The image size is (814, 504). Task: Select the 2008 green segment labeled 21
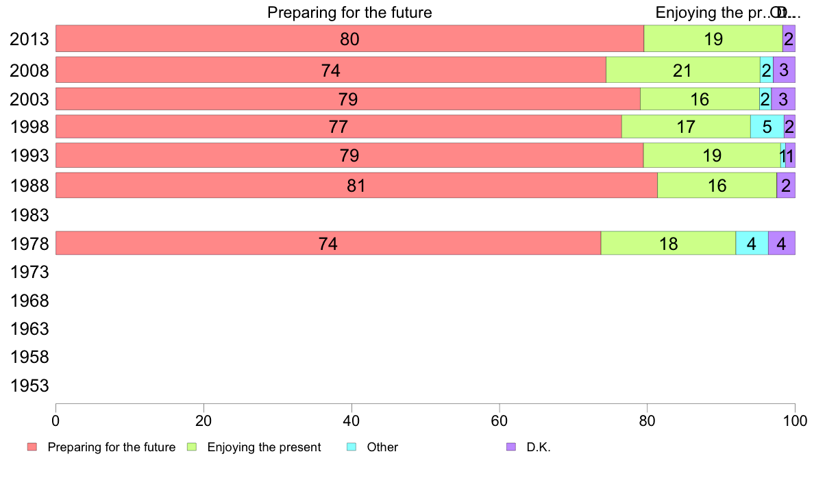682,70
